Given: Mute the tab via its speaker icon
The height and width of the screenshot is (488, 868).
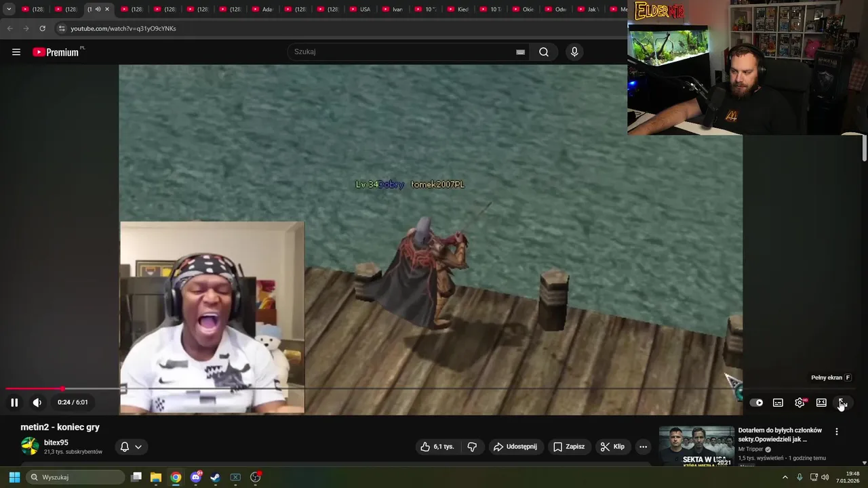Looking at the screenshot, I should pos(98,9).
